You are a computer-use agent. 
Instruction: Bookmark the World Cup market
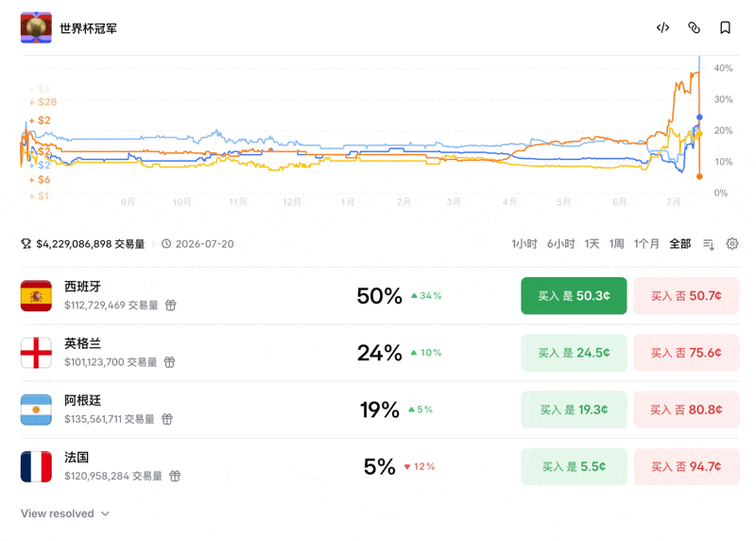click(x=725, y=28)
